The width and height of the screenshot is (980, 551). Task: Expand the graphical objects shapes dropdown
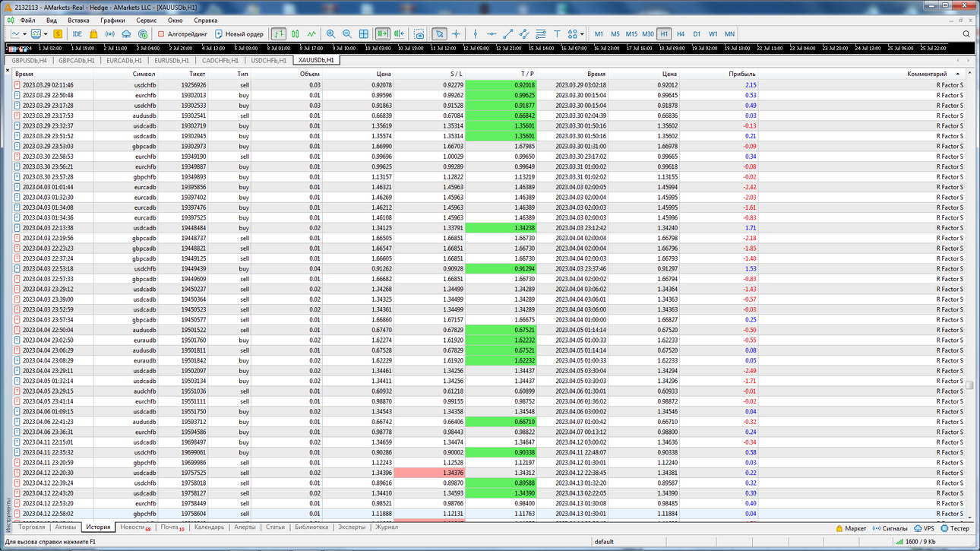582,34
